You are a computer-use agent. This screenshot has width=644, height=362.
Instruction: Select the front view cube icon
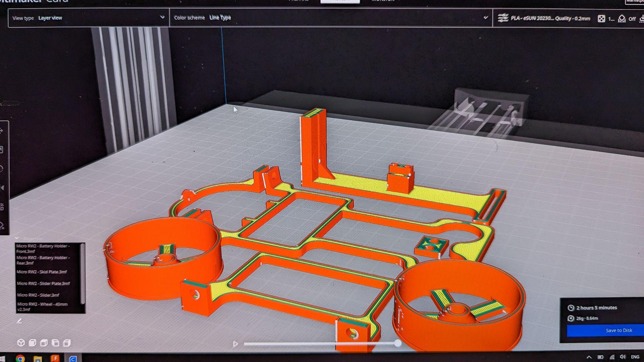pyautogui.click(x=33, y=343)
